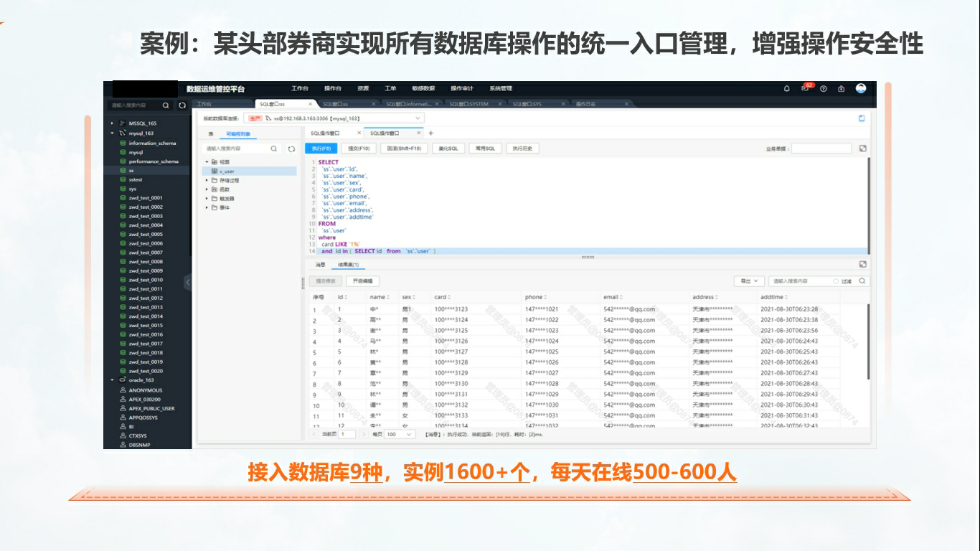
Task: Close the active SQL窗口:ss tab
Action: [x=310, y=104]
